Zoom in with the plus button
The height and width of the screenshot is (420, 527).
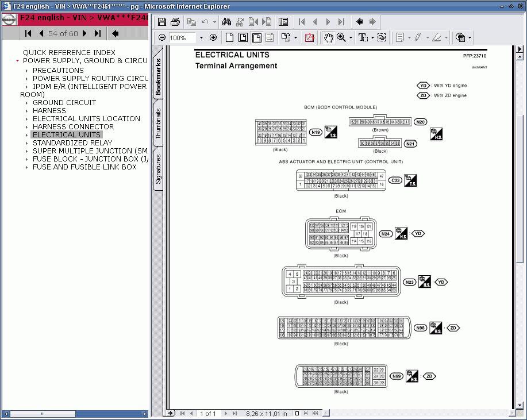(x=213, y=37)
